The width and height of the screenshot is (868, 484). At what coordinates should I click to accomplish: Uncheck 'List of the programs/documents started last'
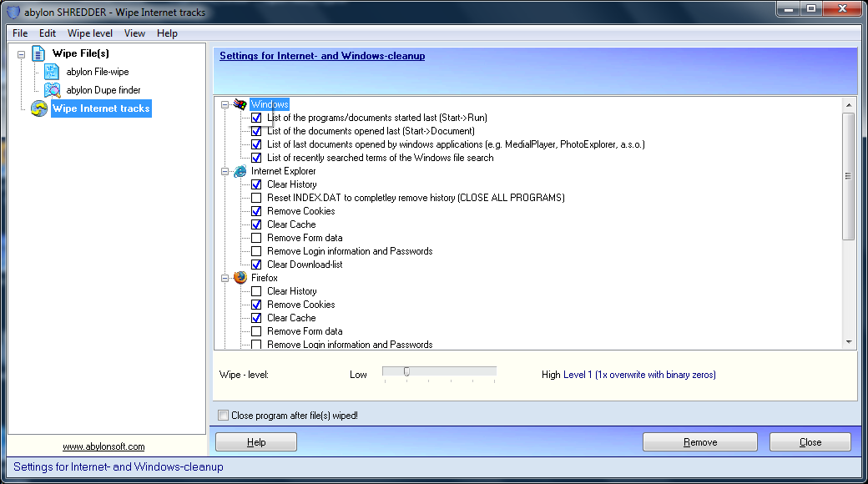256,118
